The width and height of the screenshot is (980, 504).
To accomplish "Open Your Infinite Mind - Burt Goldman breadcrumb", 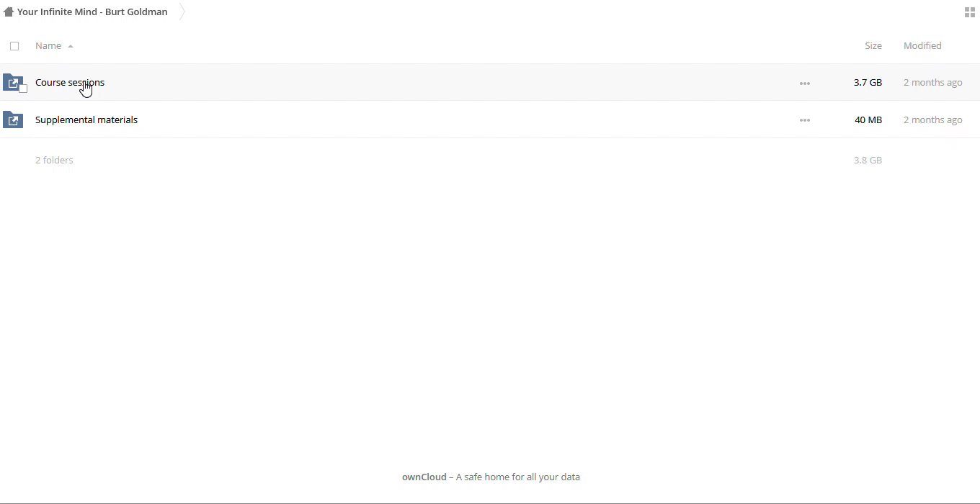I will [92, 12].
